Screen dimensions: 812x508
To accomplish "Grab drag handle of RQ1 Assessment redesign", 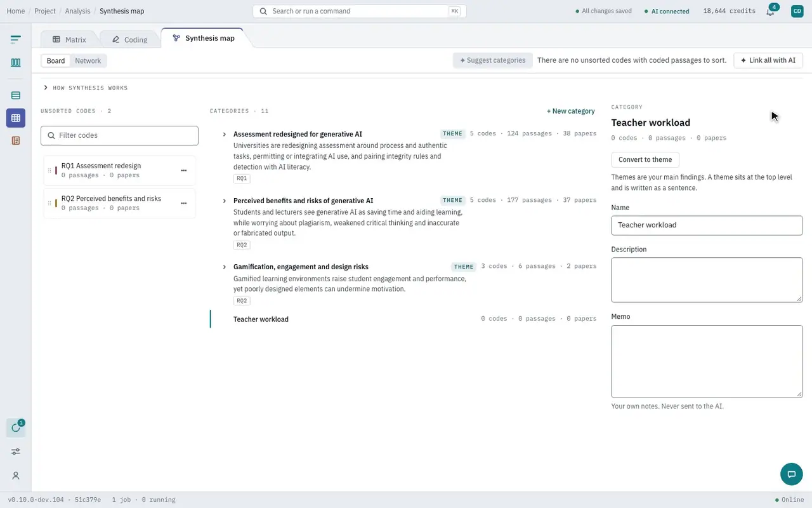I will 49,170.
